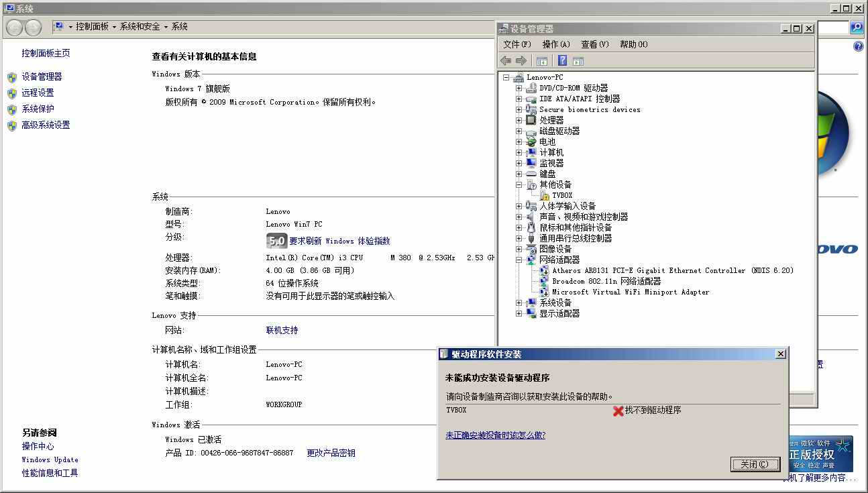868x493 pixels.
Task: Click the Forward navigation button in System window
Action: point(34,28)
